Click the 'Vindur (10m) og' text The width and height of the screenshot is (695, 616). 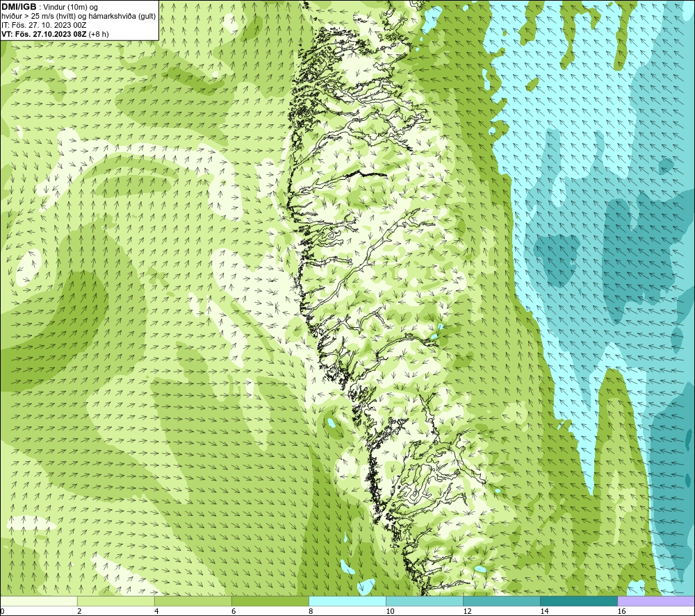(x=70, y=8)
